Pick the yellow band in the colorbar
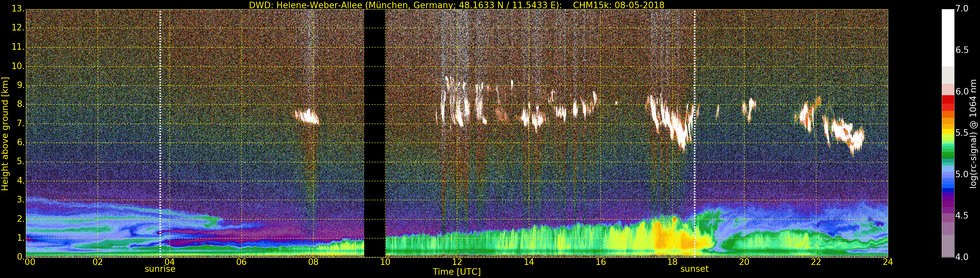The width and height of the screenshot is (980, 278). [948, 132]
